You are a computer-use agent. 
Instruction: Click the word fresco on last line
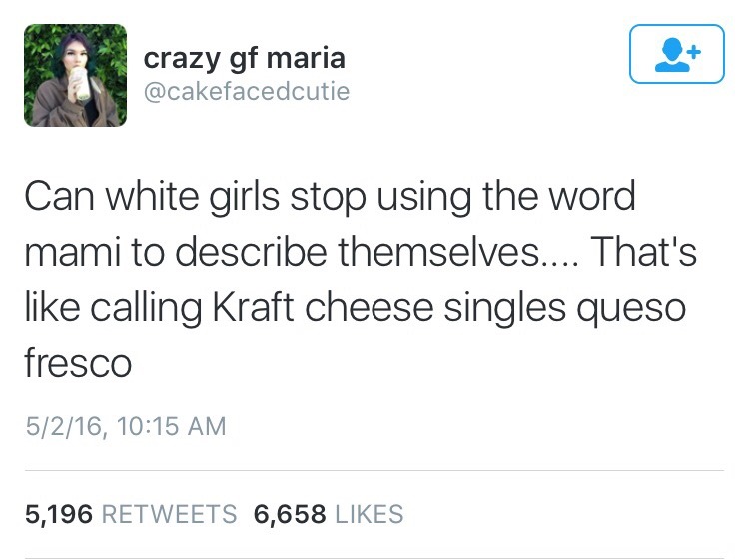coord(78,362)
